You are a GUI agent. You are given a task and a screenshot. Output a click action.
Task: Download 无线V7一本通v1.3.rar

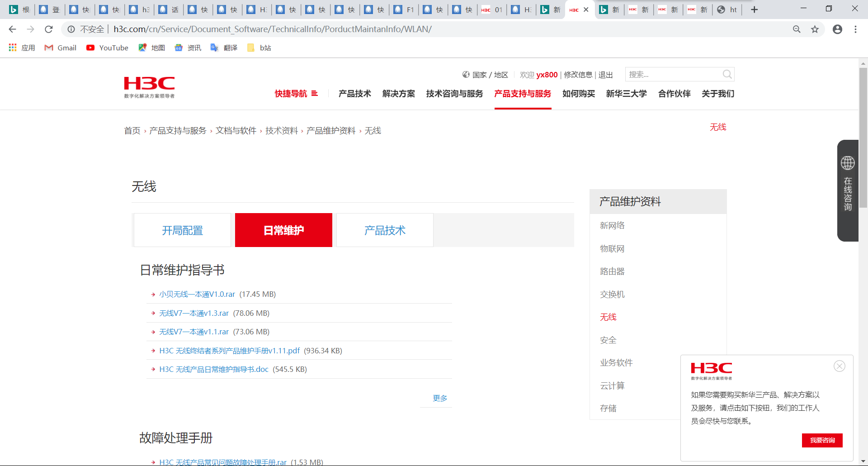[194, 313]
